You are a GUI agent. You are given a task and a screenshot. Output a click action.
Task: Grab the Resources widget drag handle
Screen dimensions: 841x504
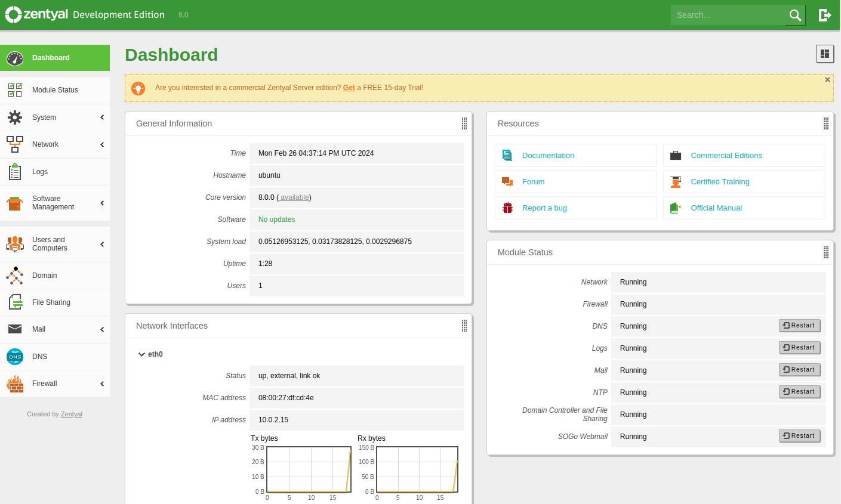[x=826, y=123]
